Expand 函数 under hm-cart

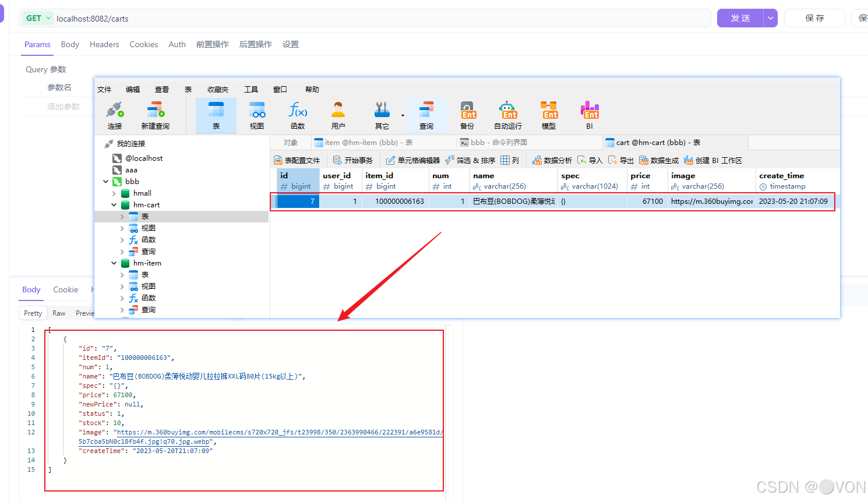tap(122, 240)
